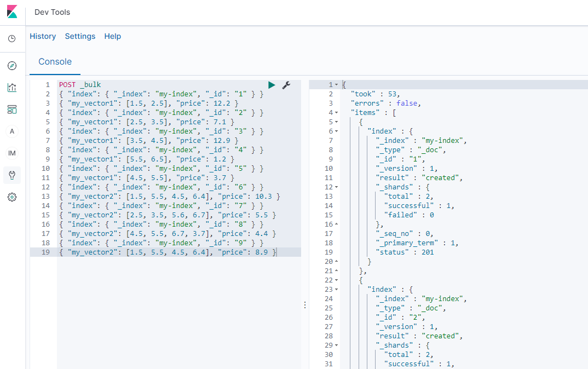The height and width of the screenshot is (369, 588).
Task: Collapse "_shards" fold arrow on line 12
Action: point(336,187)
